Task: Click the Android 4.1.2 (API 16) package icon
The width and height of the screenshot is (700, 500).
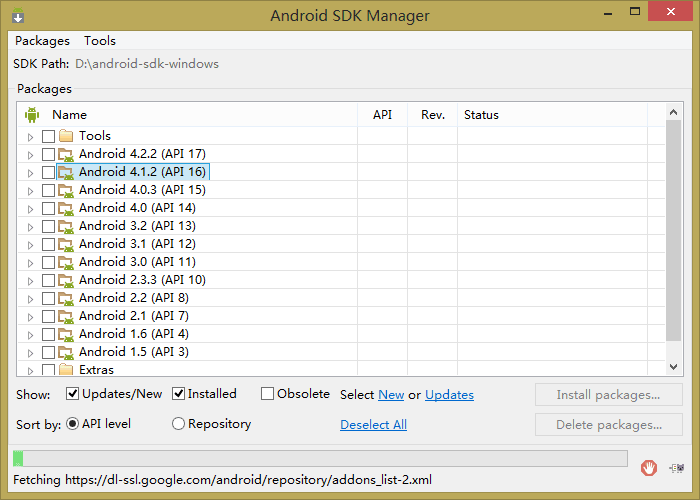Action: click(66, 172)
